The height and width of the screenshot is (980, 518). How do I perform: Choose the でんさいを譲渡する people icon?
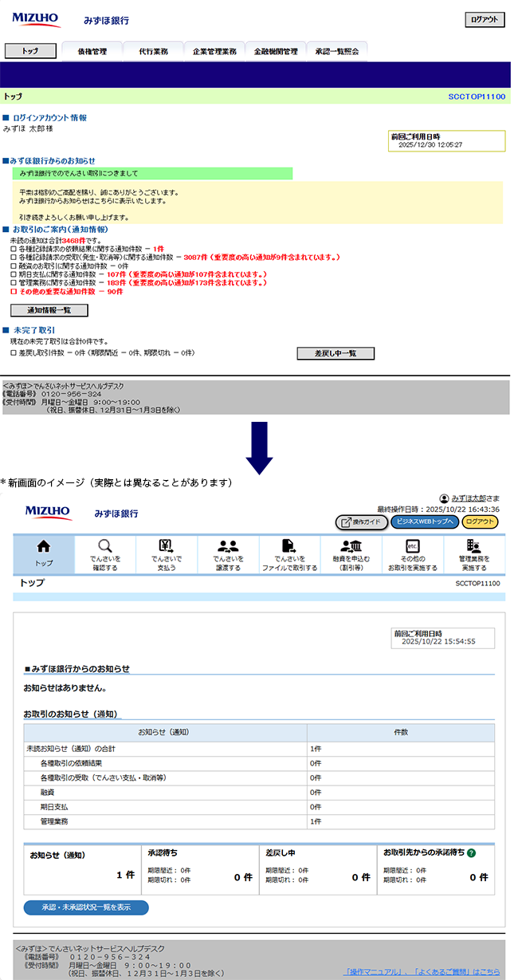(x=228, y=545)
